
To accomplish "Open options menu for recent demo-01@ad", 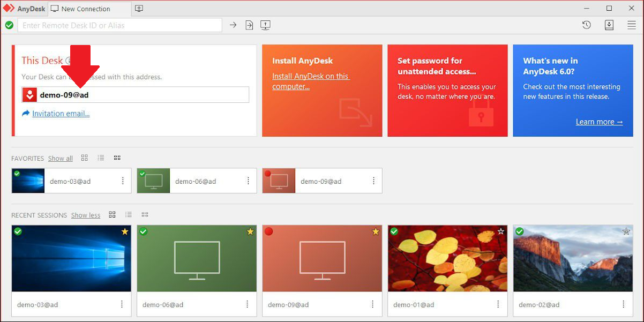I will coord(498,304).
